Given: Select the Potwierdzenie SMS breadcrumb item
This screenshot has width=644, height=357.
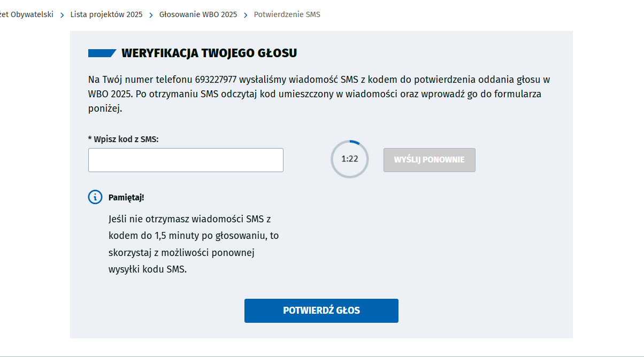Looking at the screenshot, I should [287, 14].
